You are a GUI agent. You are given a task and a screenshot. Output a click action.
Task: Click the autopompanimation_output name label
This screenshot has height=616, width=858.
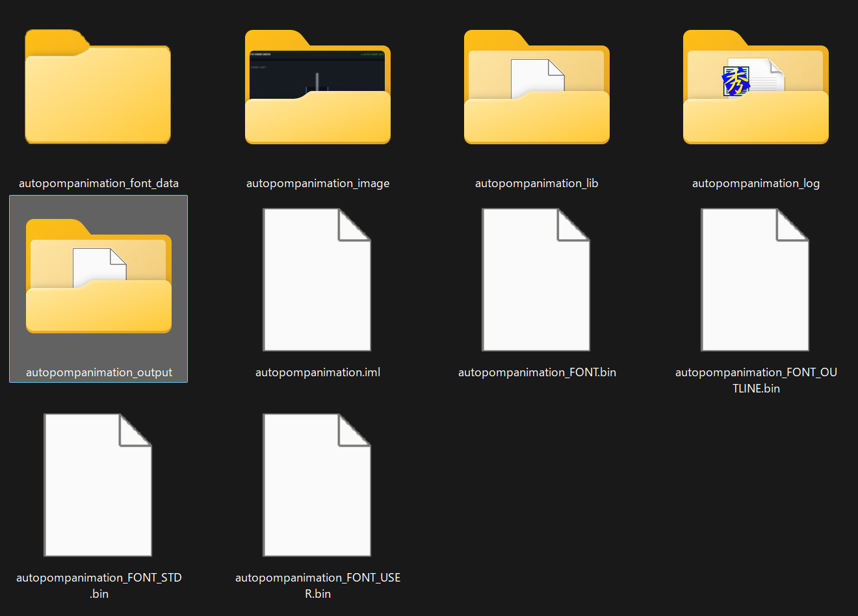point(99,372)
